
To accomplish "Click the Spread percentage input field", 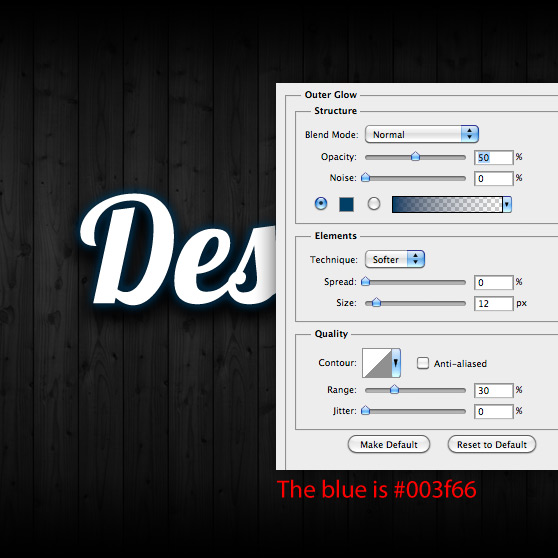I will pyautogui.click(x=494, y=283).
